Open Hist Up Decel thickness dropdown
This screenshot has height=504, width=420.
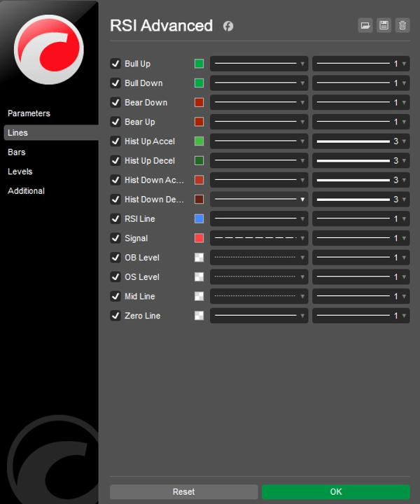tap(361, 160)
